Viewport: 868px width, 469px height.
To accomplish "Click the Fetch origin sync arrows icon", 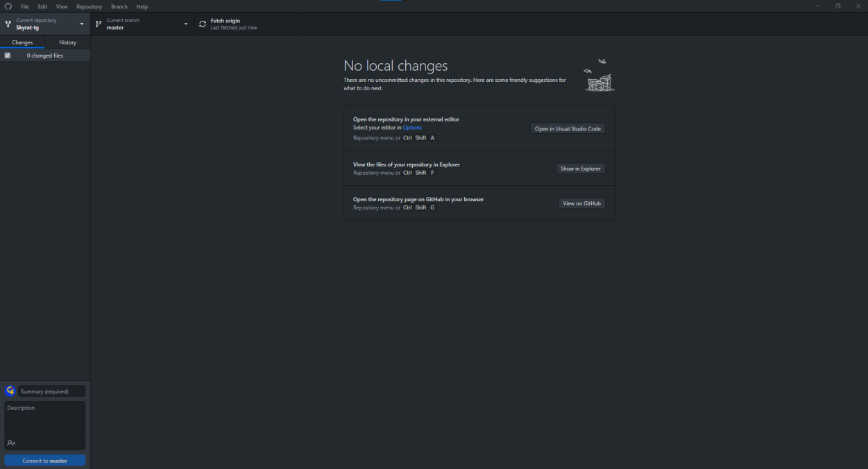I will [203, 24].
